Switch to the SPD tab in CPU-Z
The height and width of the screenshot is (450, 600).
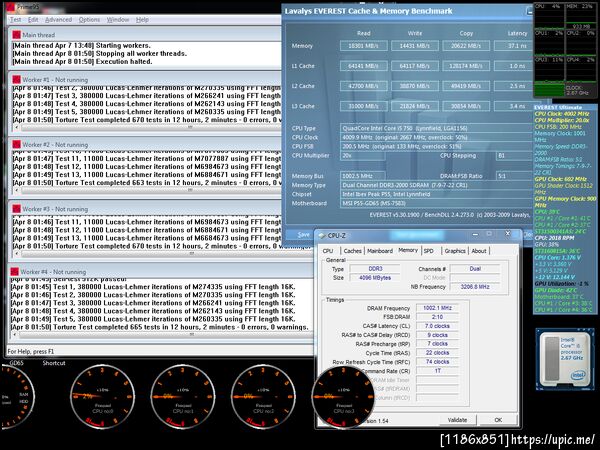coord(429,251)
